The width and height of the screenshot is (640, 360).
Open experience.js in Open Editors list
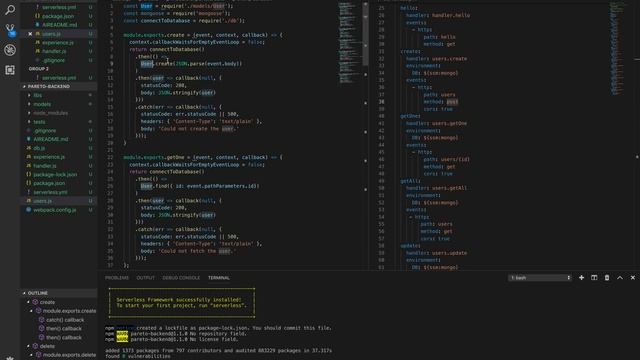point(59,42)
